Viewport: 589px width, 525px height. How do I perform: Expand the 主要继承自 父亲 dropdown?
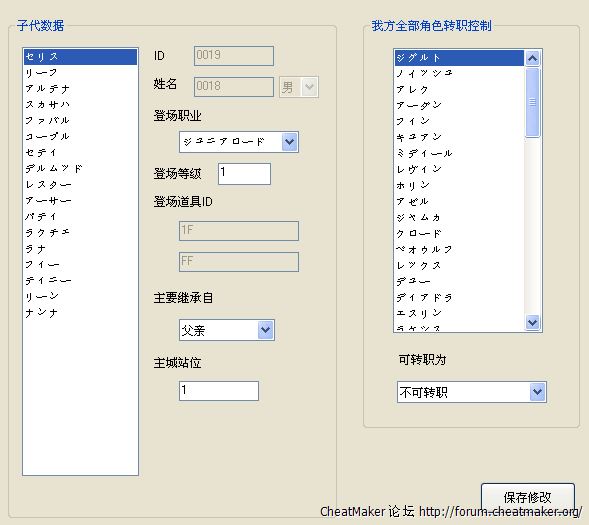[227, 330]
